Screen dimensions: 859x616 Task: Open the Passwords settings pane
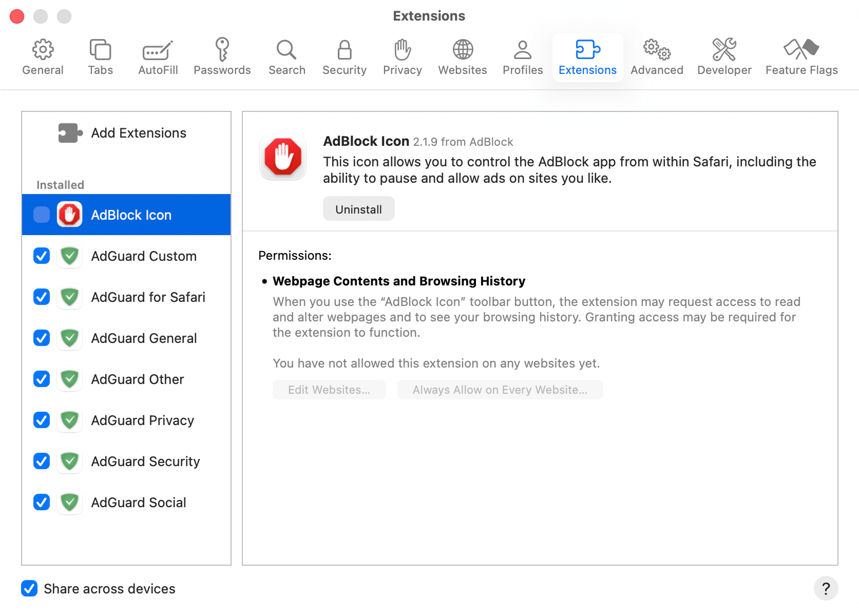click(222, 55)
